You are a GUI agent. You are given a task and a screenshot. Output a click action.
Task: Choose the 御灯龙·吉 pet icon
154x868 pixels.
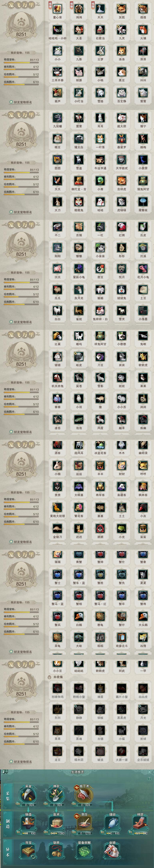pyautogui.click(x=79, y=181)
